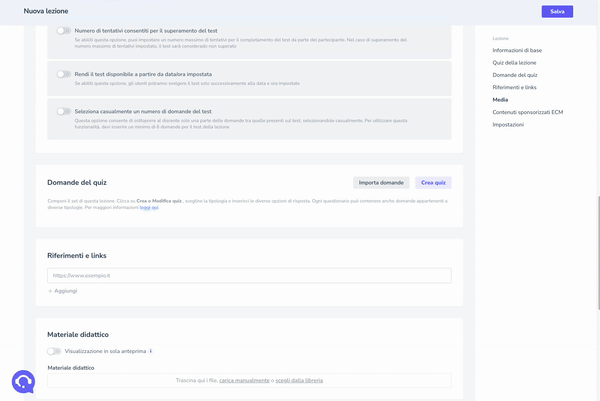The image size is (600, 401).
Task: Go to Informazioni di base section
Action: point(517,49)
